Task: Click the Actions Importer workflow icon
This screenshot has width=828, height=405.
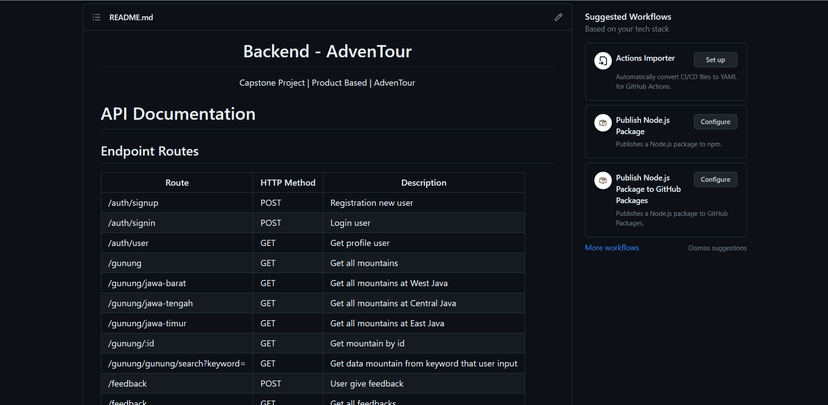Action: [x=603, y=60]
